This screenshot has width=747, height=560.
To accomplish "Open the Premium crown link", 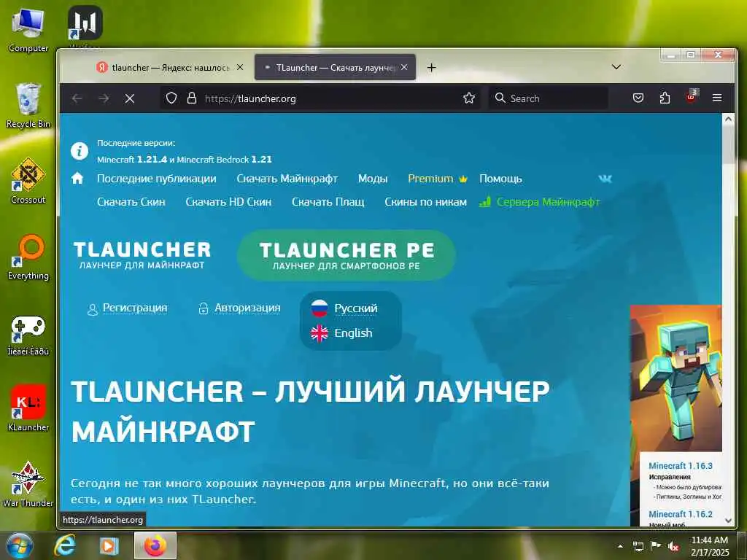I will [x=438, y=179].
